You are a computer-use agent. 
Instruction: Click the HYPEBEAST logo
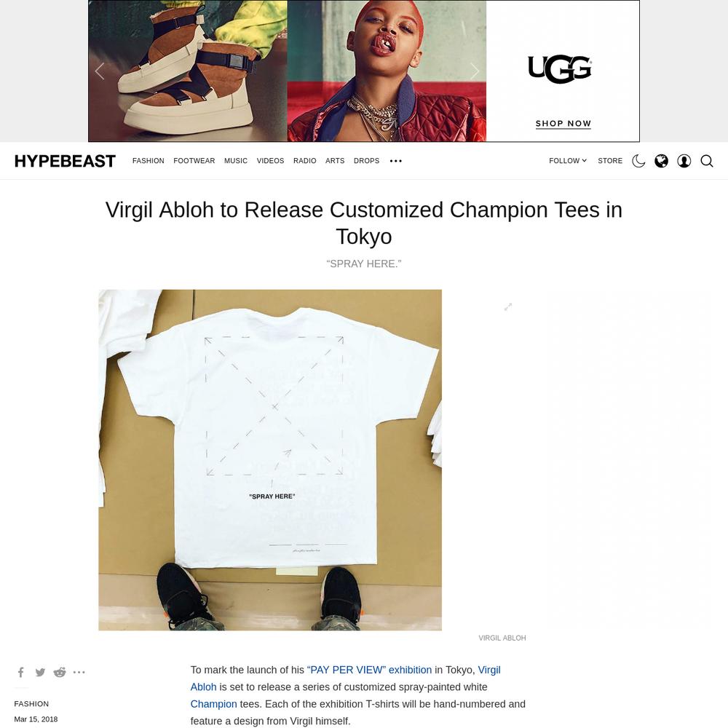(x=65, y=161)
